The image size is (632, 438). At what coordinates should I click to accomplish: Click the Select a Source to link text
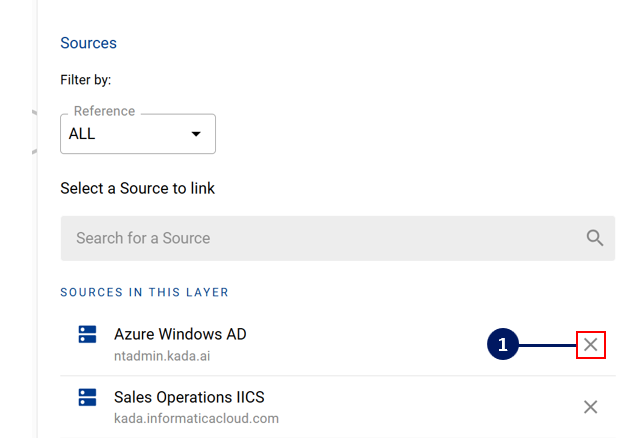click(x=137, y=188)
